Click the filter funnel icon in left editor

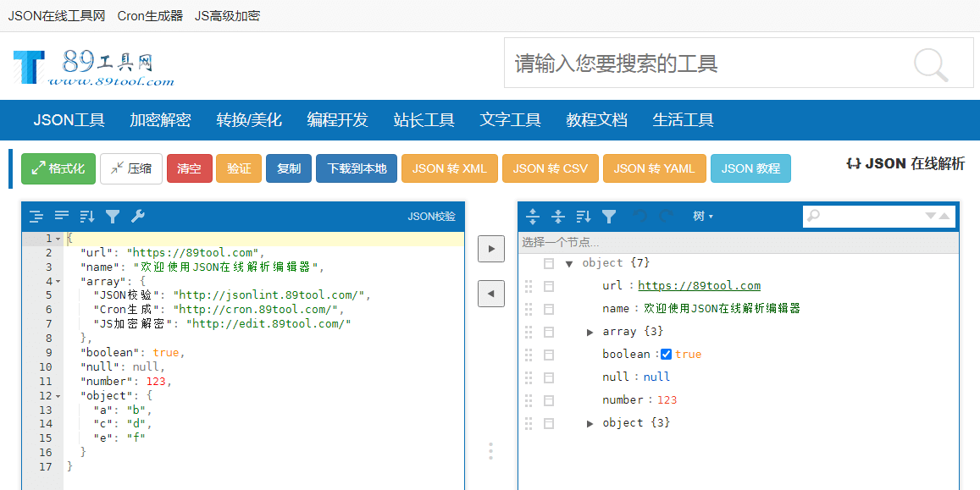click(x=113, y=217)
